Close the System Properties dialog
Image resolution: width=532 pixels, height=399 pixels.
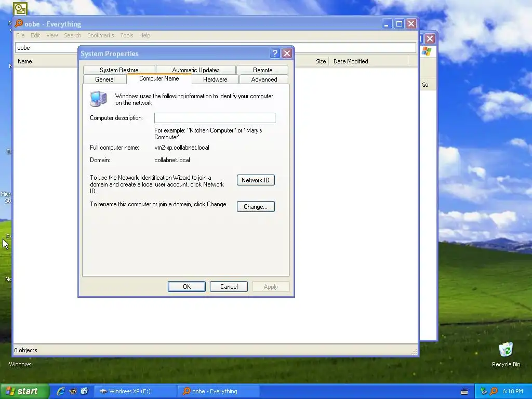[x=287, y=54]
